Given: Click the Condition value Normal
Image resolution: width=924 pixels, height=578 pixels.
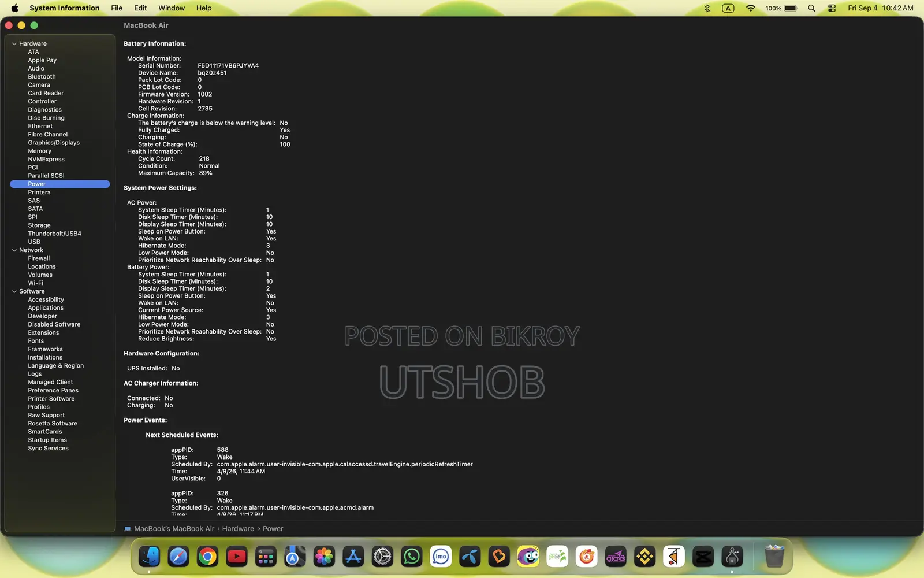Looking at the screenshot, I should coord(210,166).
